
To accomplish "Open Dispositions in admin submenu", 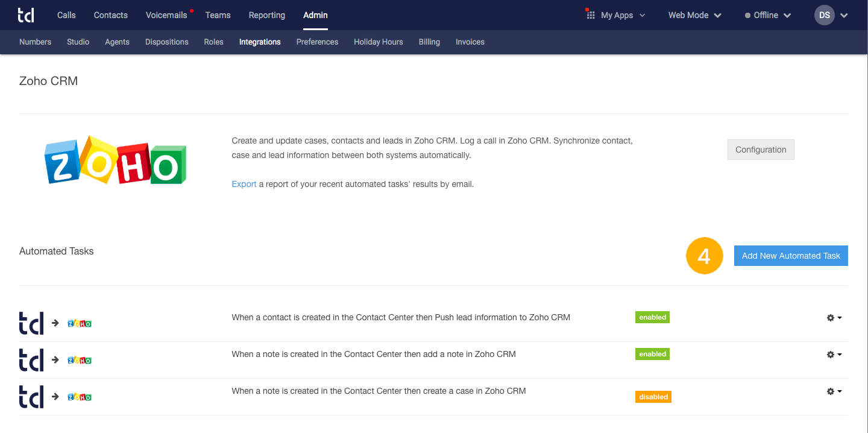I will [x=167, y=42].
